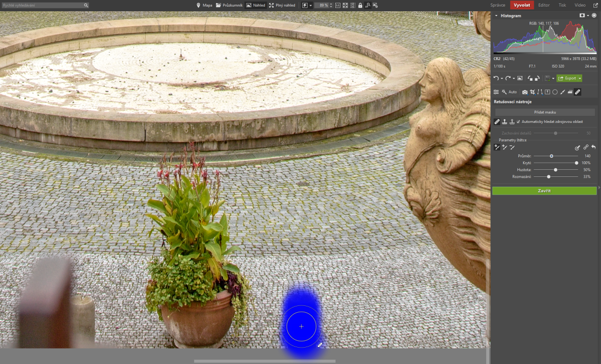
Task: Click the save settings icon
Action: 547,78
